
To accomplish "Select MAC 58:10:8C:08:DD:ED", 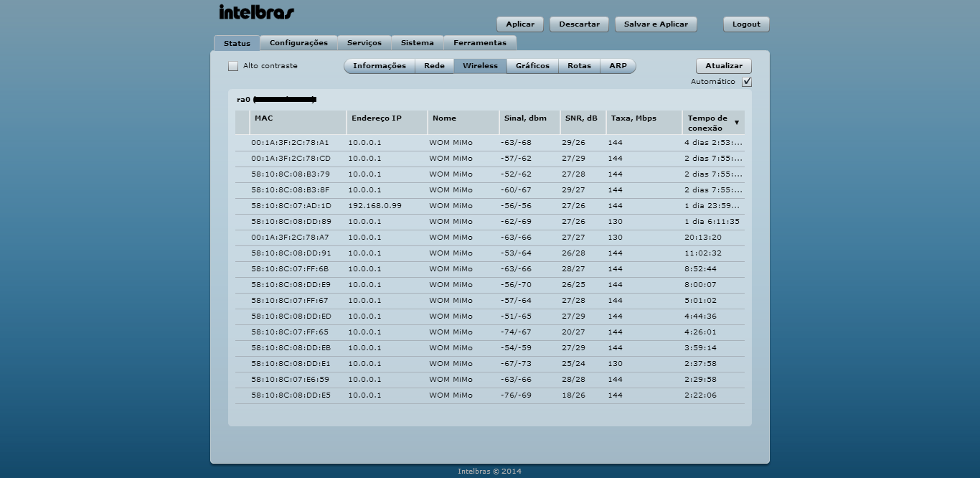I will [x=291, y=317].
